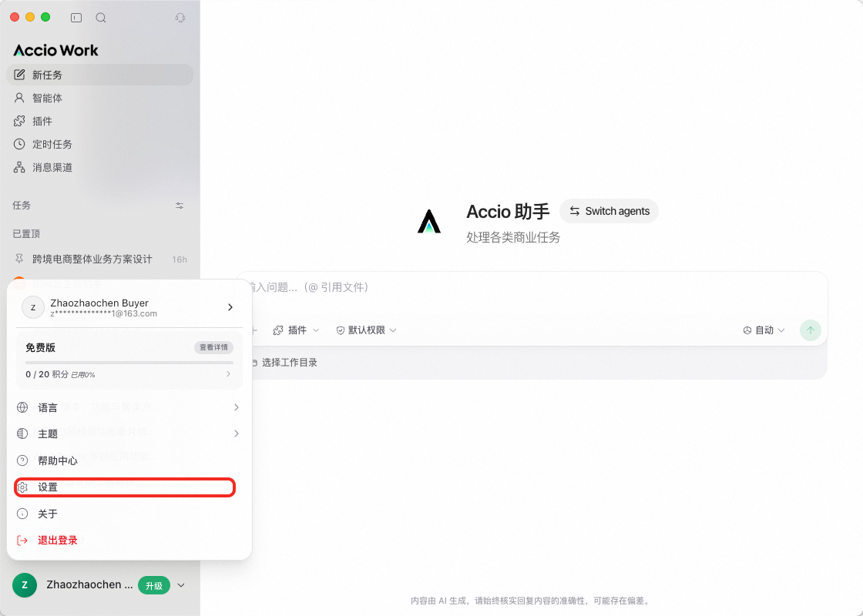Screen dimensions: 863x616
Task: Open 新任务 in the sidebar
Action: click(99, 75)
